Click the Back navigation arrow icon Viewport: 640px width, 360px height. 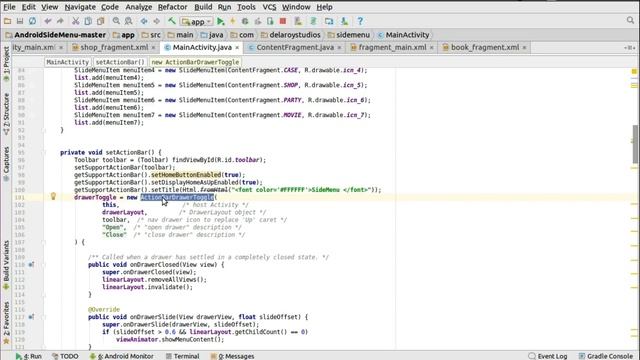click(x=144, y=21)
